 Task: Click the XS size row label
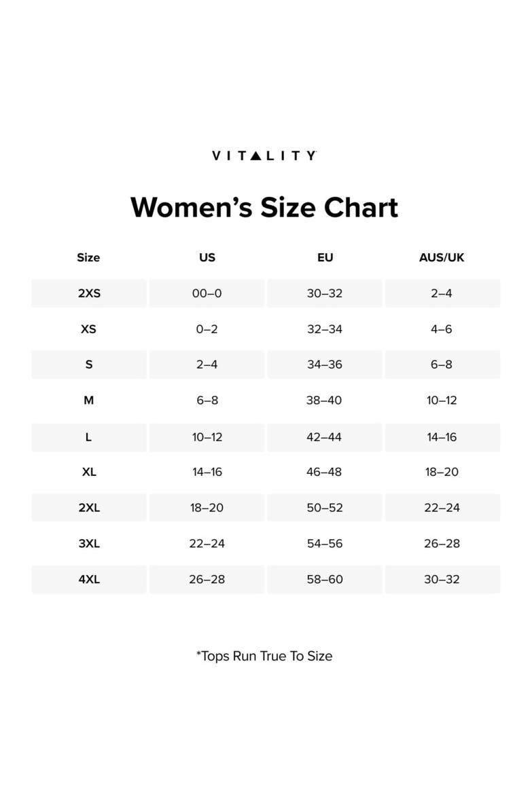pos(88,329)
